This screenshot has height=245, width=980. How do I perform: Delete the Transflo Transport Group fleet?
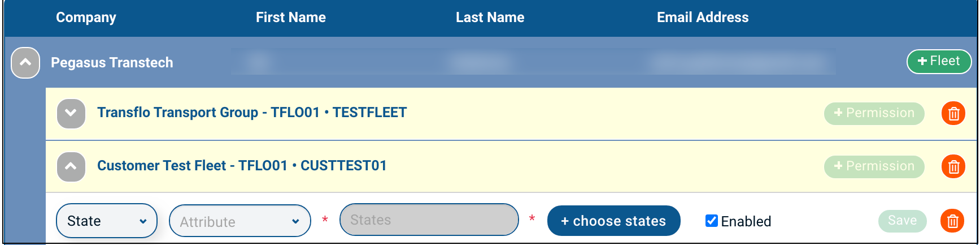click(x=953, y=113)
